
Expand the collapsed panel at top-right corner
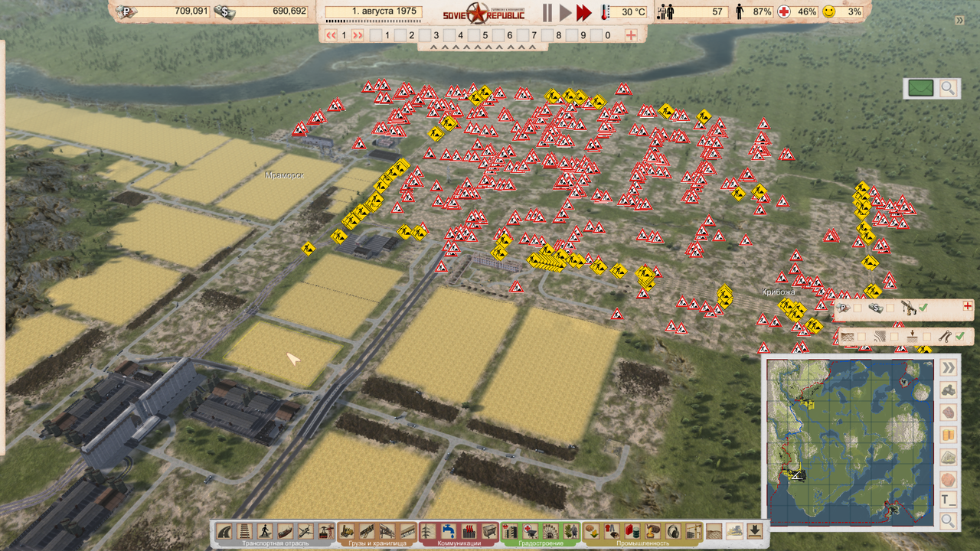pyautogui.click(x=959, y=21)
